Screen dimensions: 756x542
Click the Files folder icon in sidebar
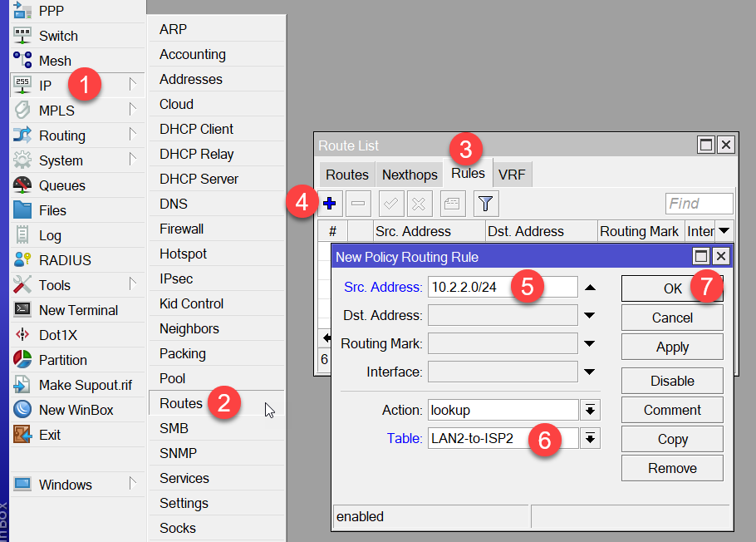[23, 210]
